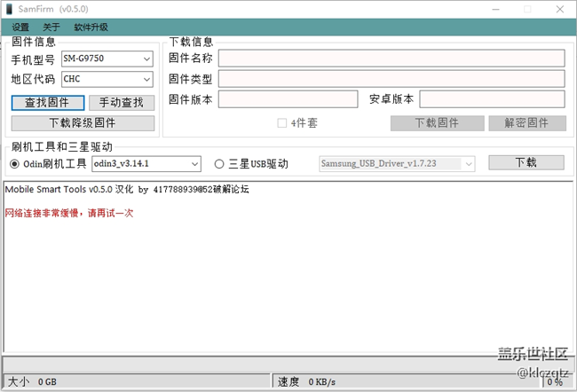Toggle the 4件套 checkbox
577x392 pixels.
click(282, 123)
